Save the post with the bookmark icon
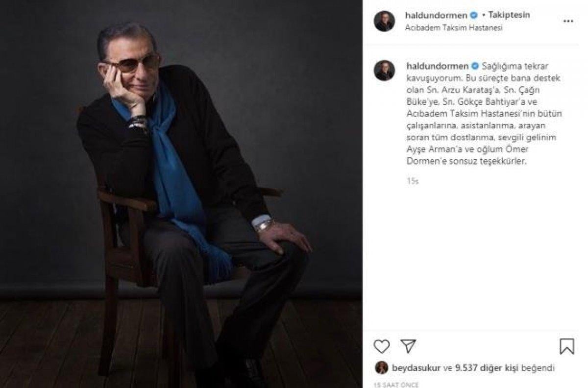 [x=567, y=346]
